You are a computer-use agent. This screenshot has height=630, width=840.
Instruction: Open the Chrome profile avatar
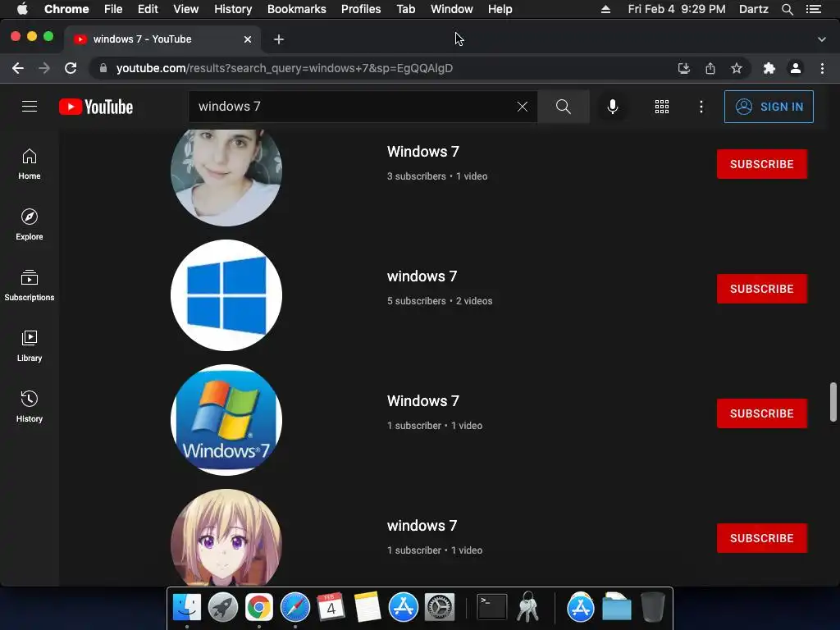[796, 68]
